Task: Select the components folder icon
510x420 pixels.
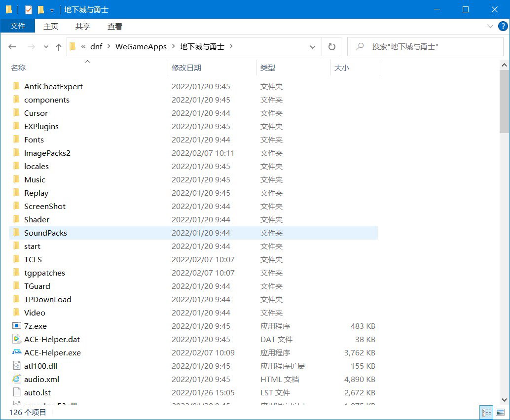Action: 16,99
